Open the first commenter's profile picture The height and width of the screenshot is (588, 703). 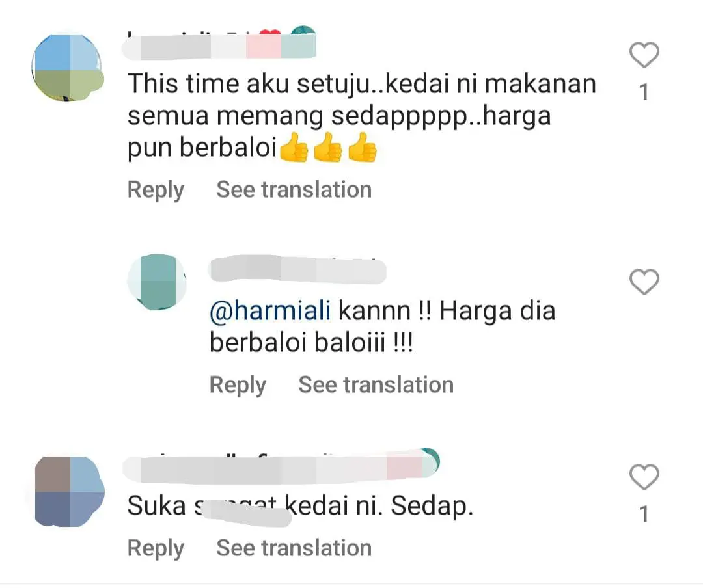(68, 68)
